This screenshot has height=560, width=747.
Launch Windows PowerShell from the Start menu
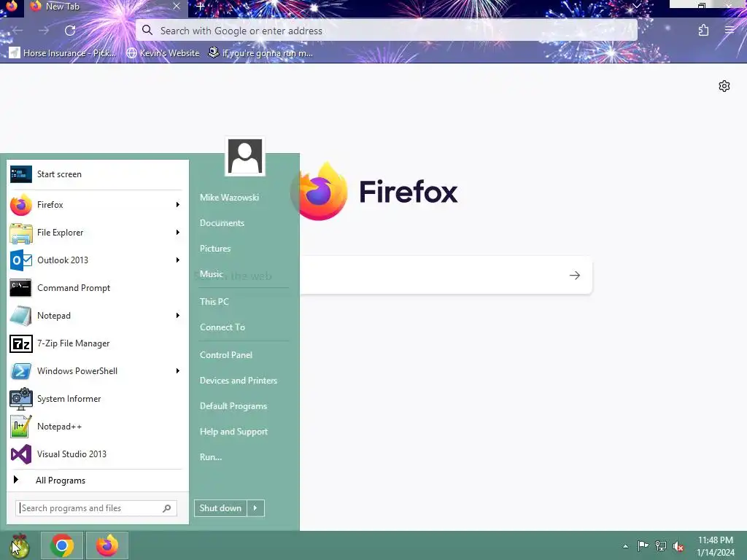point(96,371)
